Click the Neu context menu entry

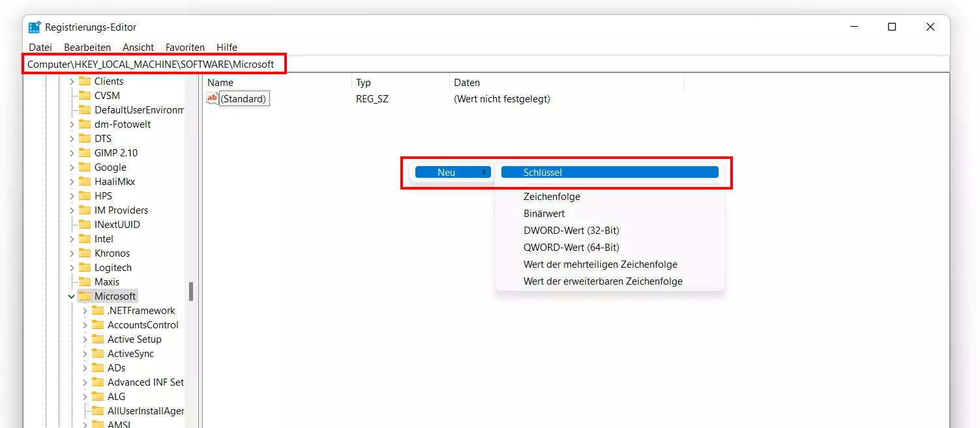[x=453, y=173]
